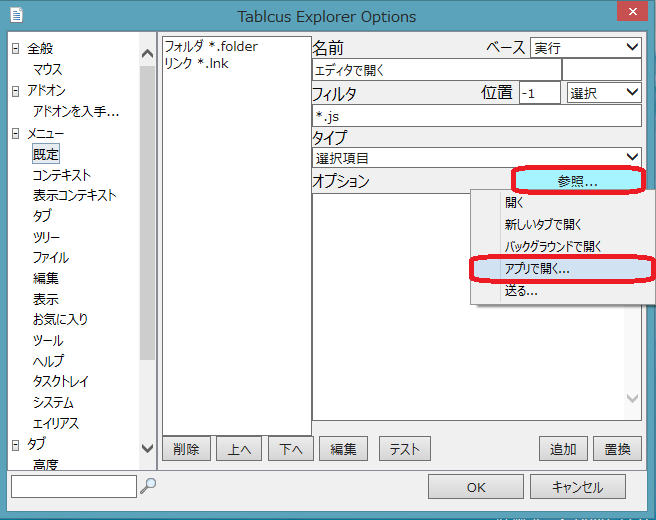Select 新しいタブで開く menu entry
Screen dimensions: 656x520
pyautogui.click(x=543, y=224)
